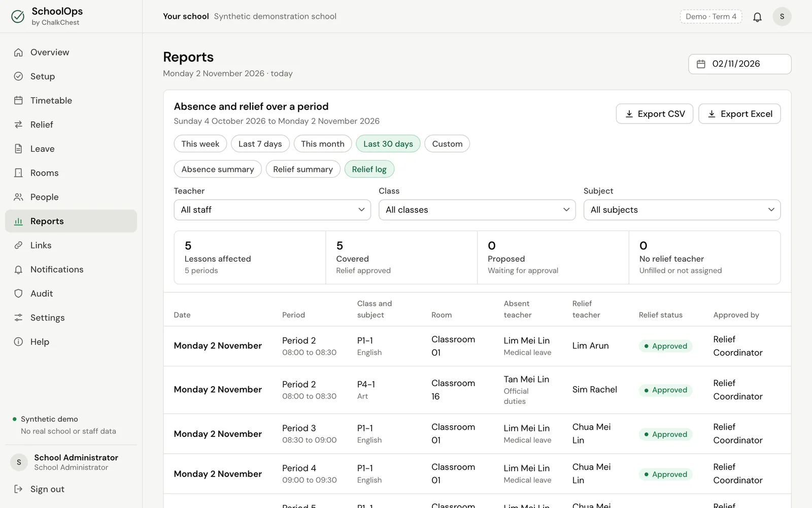Switch to Relief summary view
Screen dimensions: 812x508
303,169
